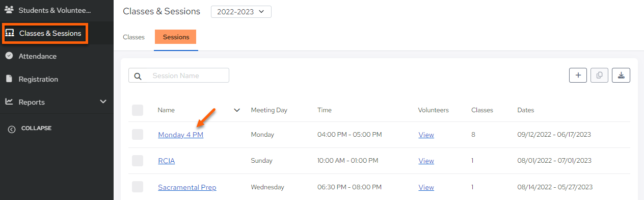Click the download sessions icon
The image size is (644, 200).
point(621,76)
